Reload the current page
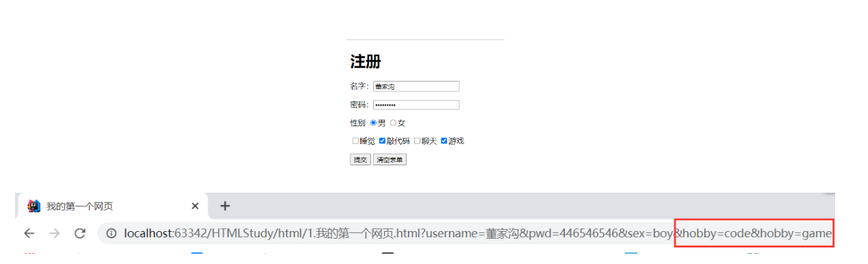Viewport: 868px width, 264px height. point(79,233)
